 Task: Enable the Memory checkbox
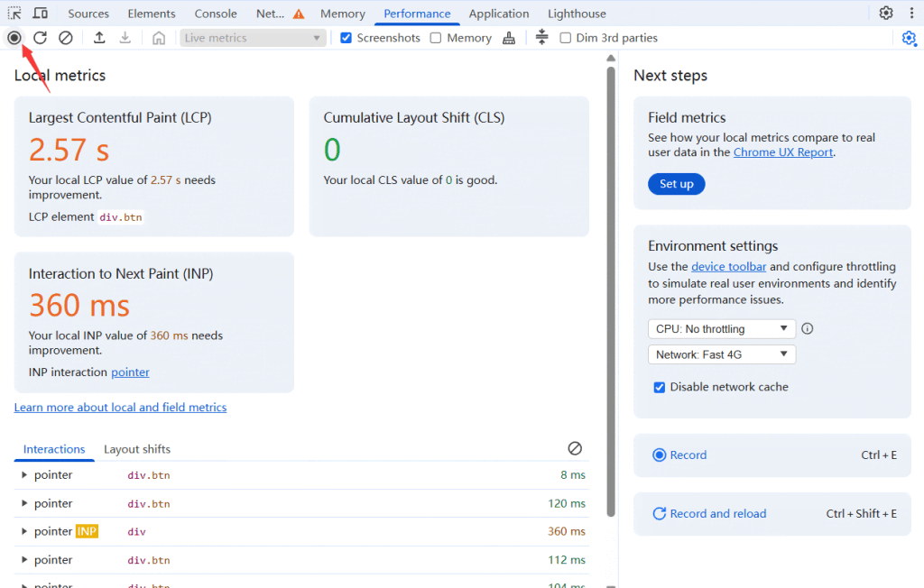tap(436, 38)
